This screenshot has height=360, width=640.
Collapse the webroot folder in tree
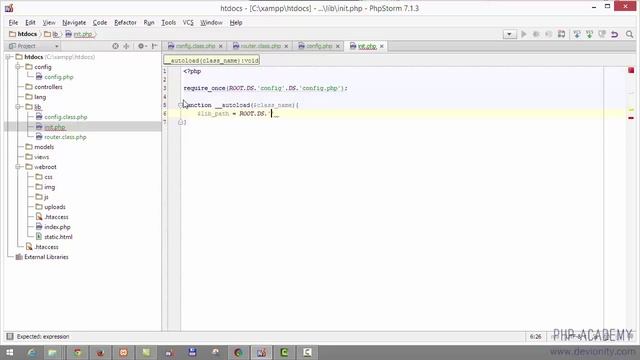pos(18,167)
